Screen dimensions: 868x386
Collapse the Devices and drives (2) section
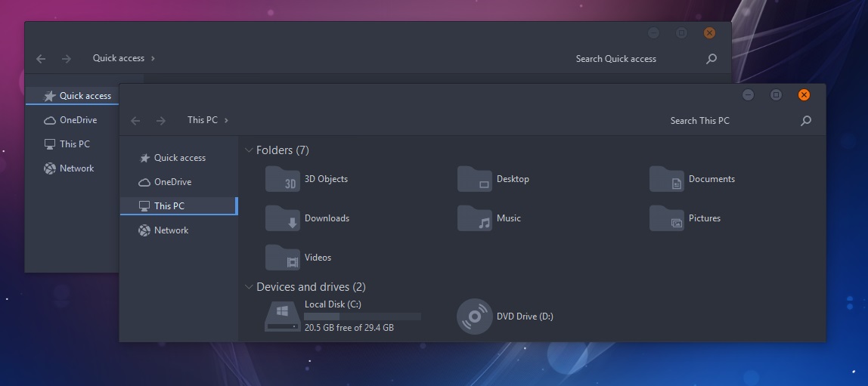pyautogui.click(x=249, y=287)
